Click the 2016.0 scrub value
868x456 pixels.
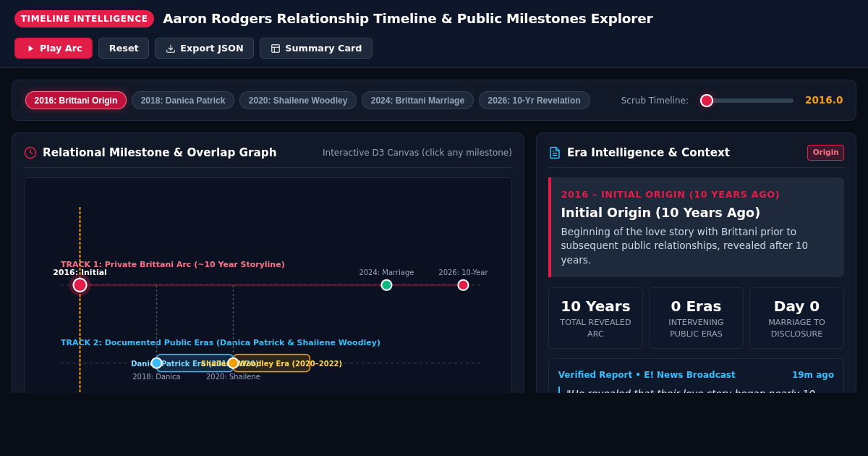824,101
